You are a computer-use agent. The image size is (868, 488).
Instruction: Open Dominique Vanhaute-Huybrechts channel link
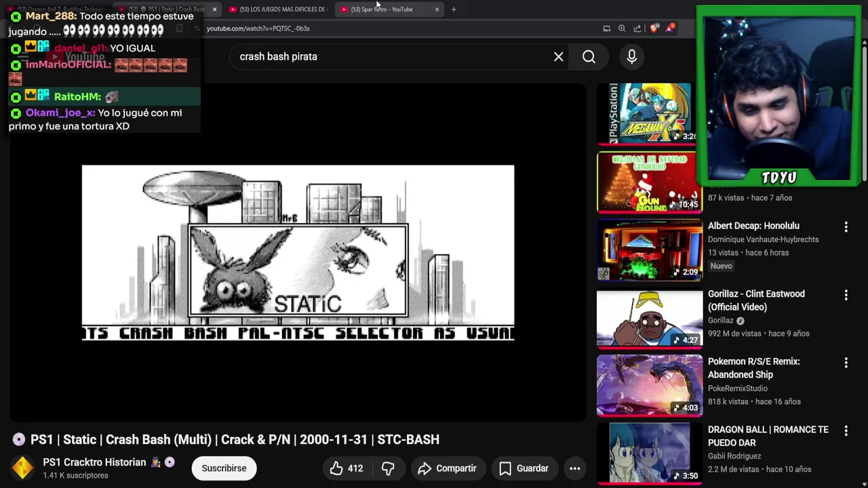pos(763,239)
